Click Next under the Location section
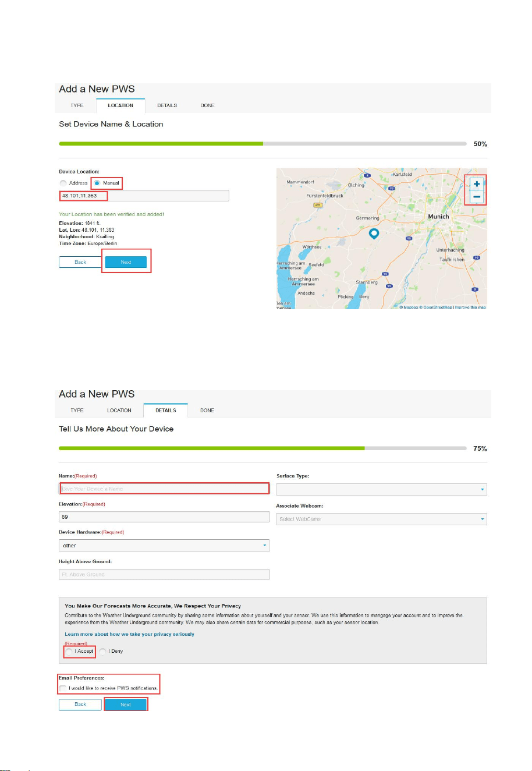Viewport: 532px width, 771px height. (126, 262)
